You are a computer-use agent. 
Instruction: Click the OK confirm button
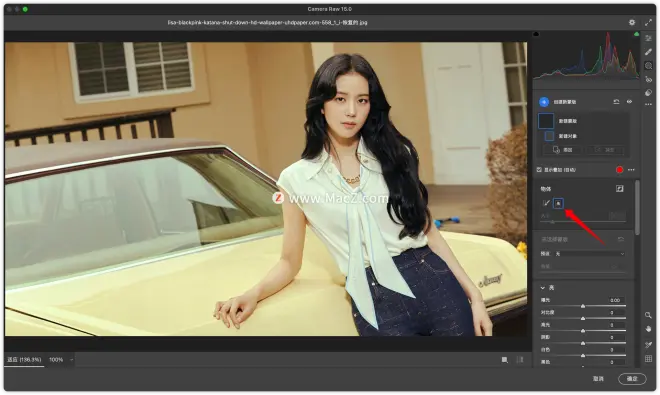point(632,379)
